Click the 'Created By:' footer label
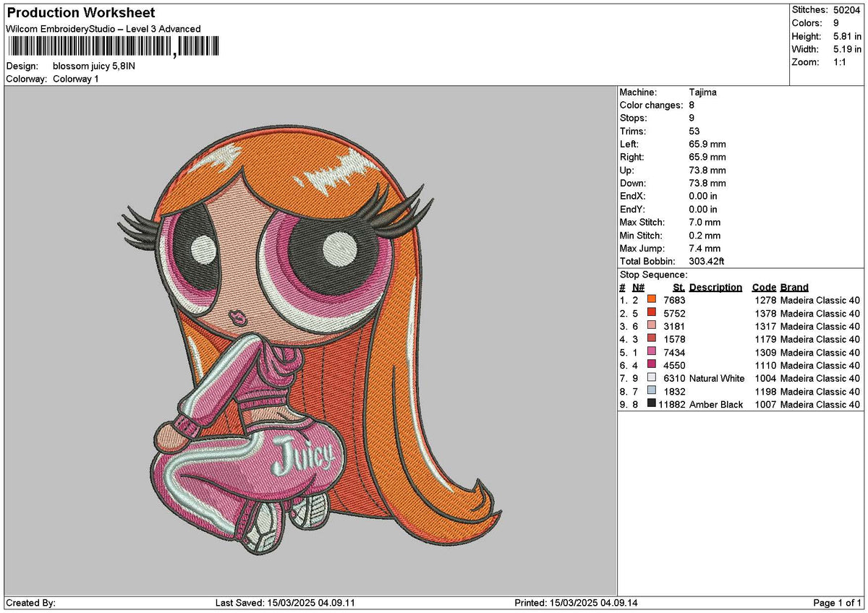 pos(30,603)
